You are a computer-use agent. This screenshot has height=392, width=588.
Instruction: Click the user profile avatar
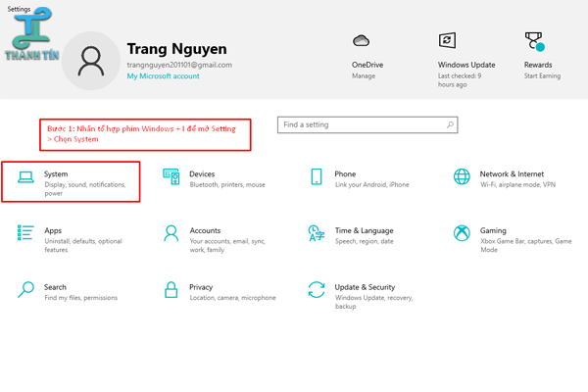pos(91,61)
